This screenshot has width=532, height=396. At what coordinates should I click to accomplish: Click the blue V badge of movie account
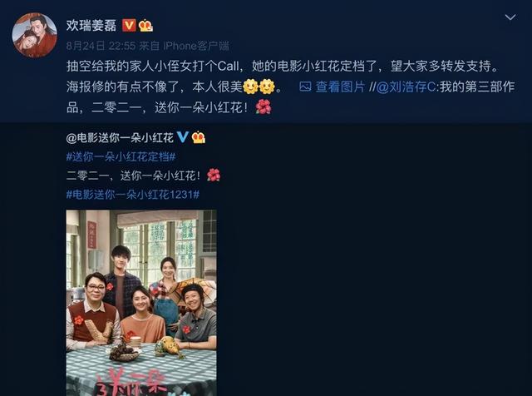pyautogui.click(x=182, y=137)
